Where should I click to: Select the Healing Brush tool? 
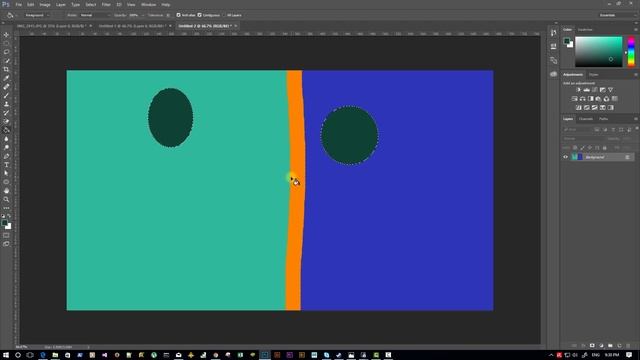click(6, 87)
